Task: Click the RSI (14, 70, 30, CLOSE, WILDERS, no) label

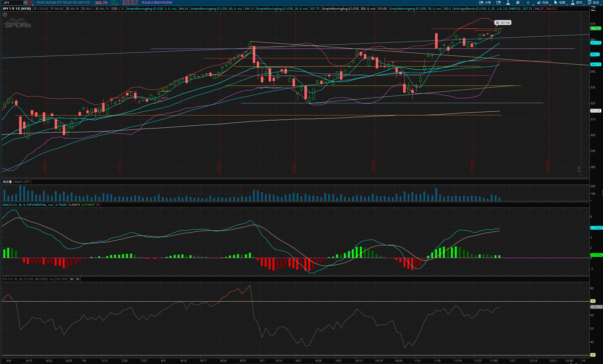Action: [x=29, y=279]
